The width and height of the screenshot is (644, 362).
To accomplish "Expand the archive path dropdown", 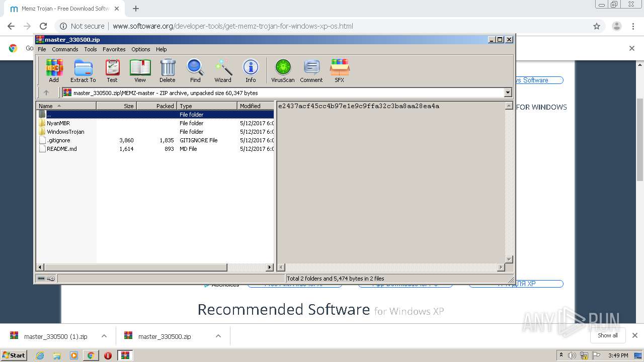I will 508,93.
